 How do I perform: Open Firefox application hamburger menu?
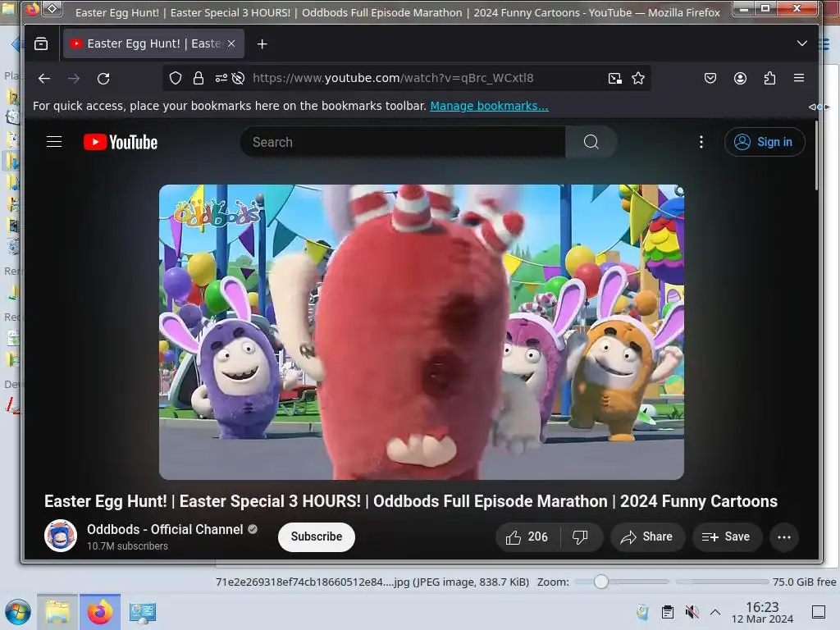[x=799, y=78]
